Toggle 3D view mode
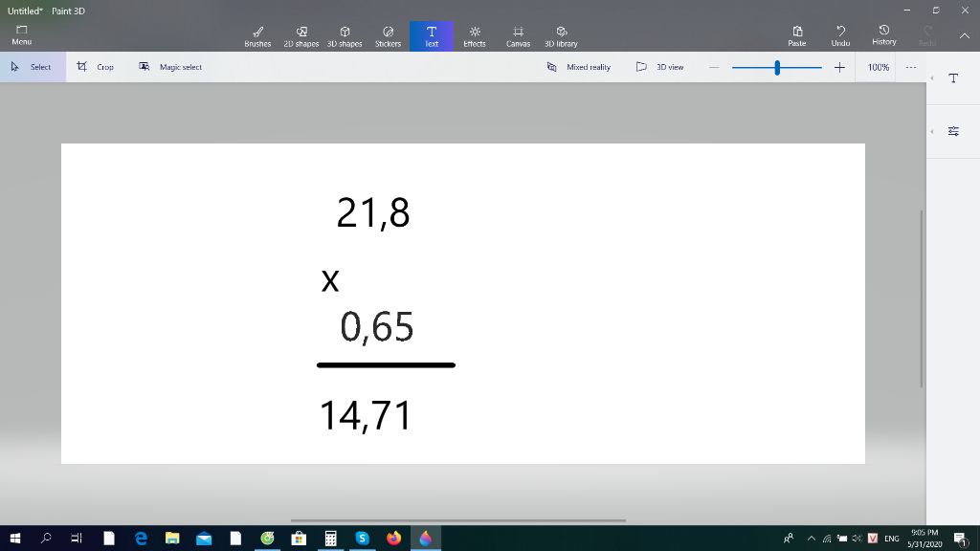980x551 pixels. [x=660, y=67]
